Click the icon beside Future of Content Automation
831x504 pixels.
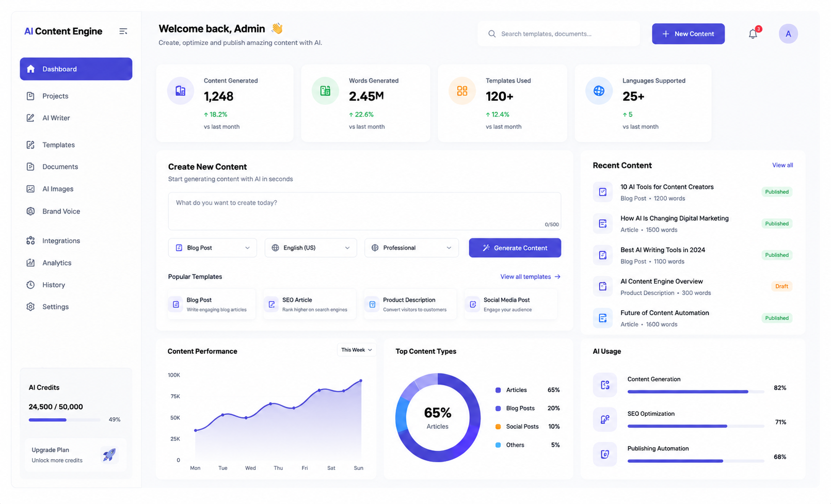pos(602,318)
